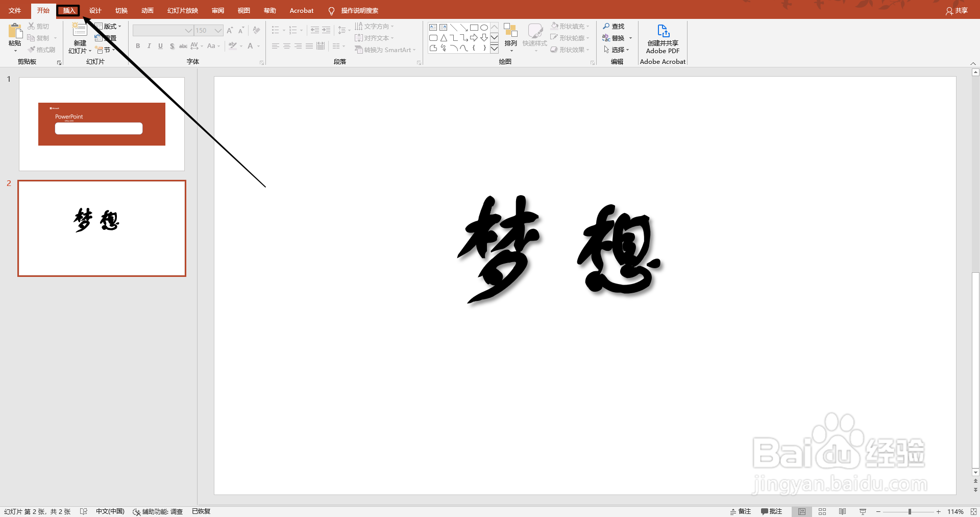This screenshot has height=517, width=980.
Task: Toggle underline formatting
Action: 160,46
